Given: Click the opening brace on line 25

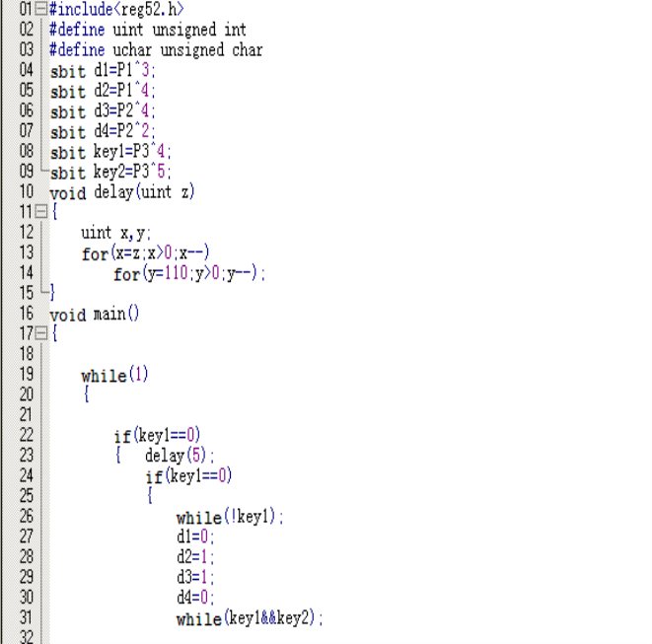Looking at the screenshot, I should pos(150,496).
